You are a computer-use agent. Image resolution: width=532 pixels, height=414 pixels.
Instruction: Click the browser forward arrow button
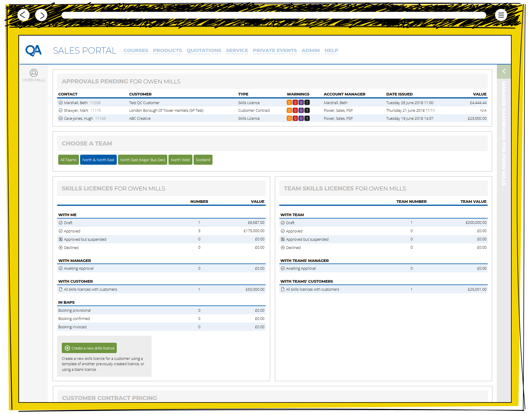pos(41,15)
